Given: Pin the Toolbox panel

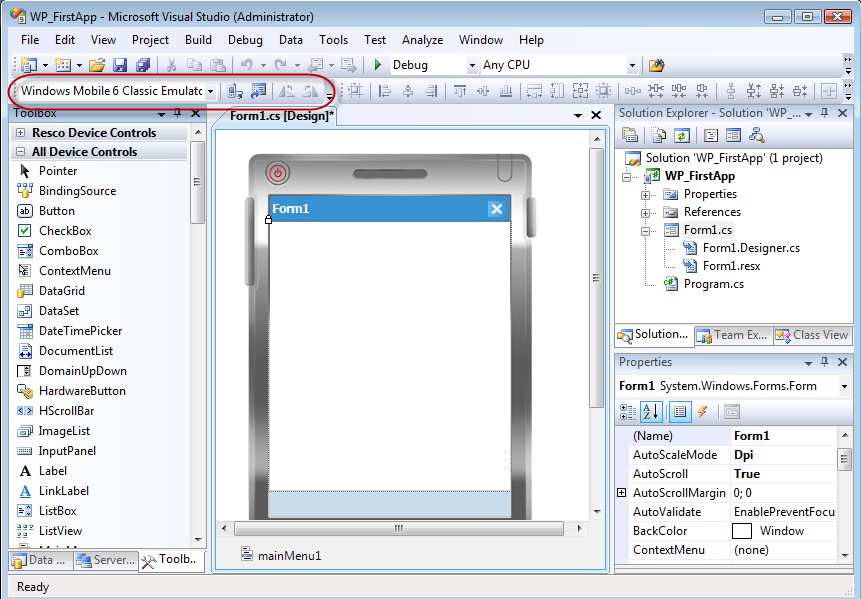Looking at the screenshot, I should point(178,113).
